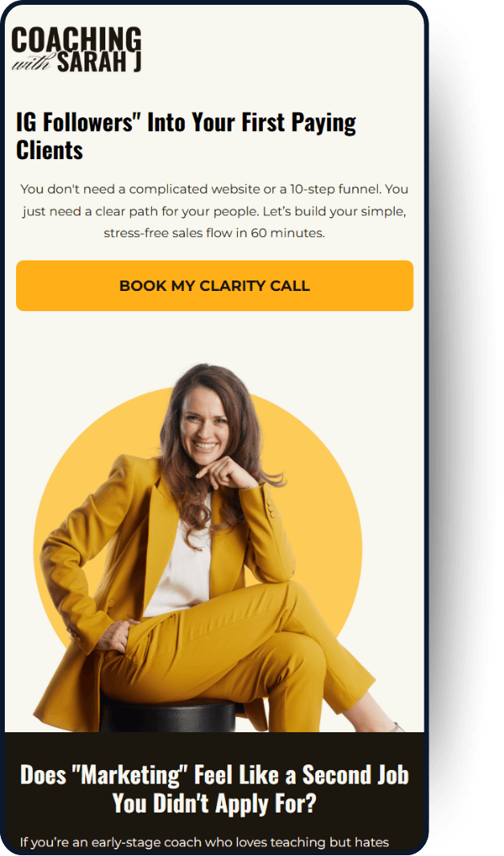Tap the BOOK MY CLARITY CALL button
Image resolution: width=504 pixels, height=856 pixels.
pos(215,285)
